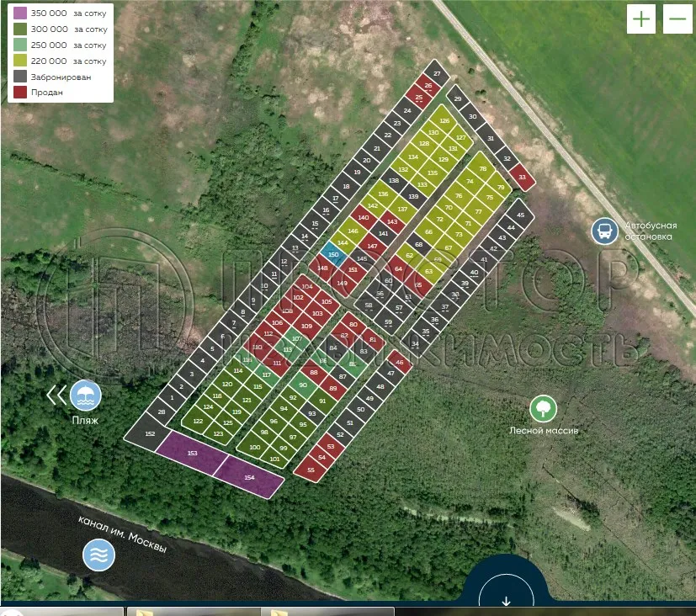This screenshot has height=616, width=696.
Task: Click the Лесной массив label
Action: [544, 430]
